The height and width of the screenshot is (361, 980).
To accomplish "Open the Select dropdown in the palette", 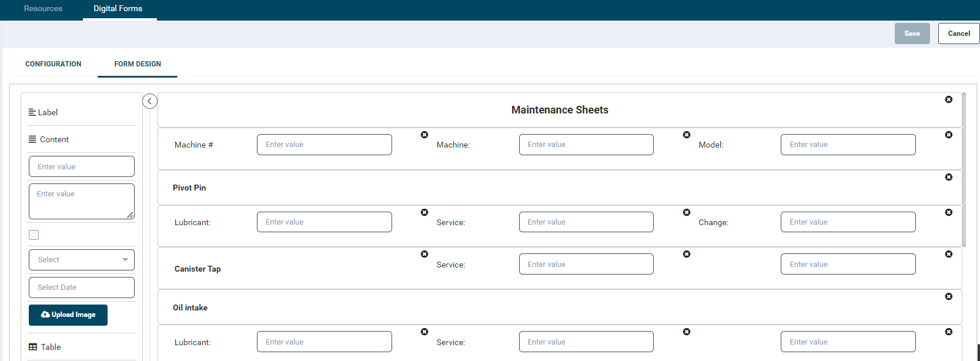I will 82,260.
